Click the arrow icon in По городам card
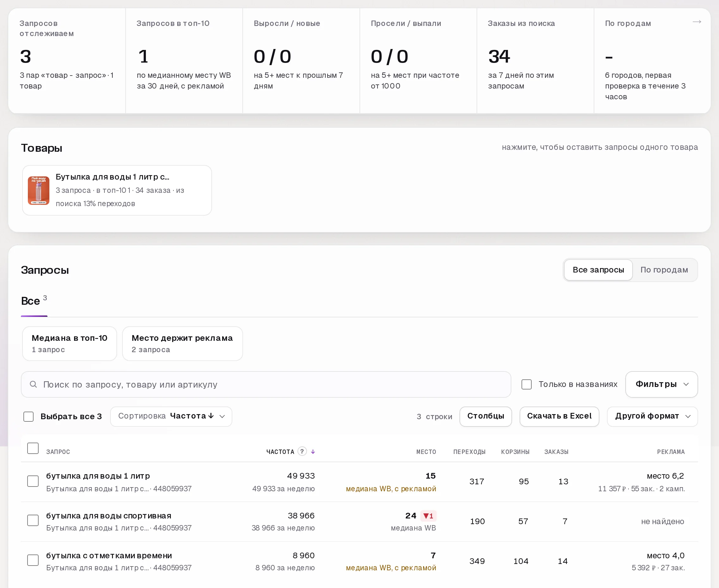The image size is (719, 588). pyautogui.click(x=697, y=22)
